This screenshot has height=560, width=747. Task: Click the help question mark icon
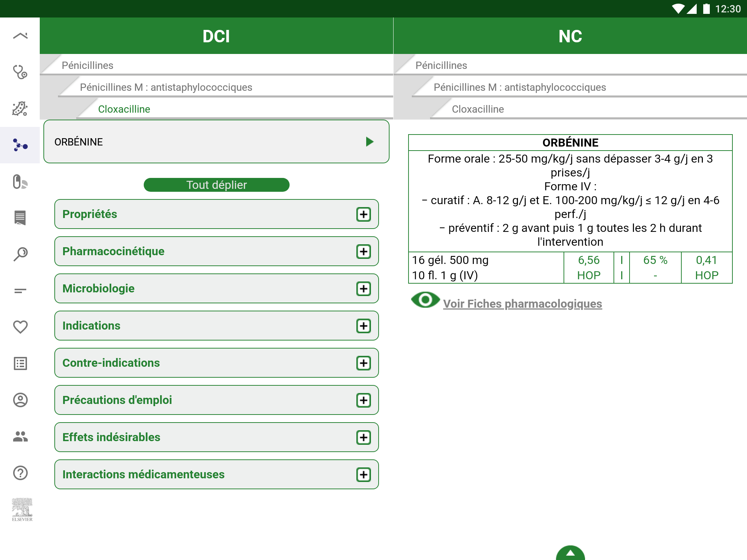20,473
